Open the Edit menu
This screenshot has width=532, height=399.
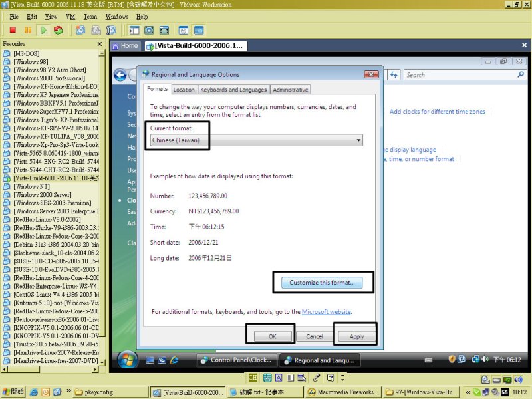point(32,17)
